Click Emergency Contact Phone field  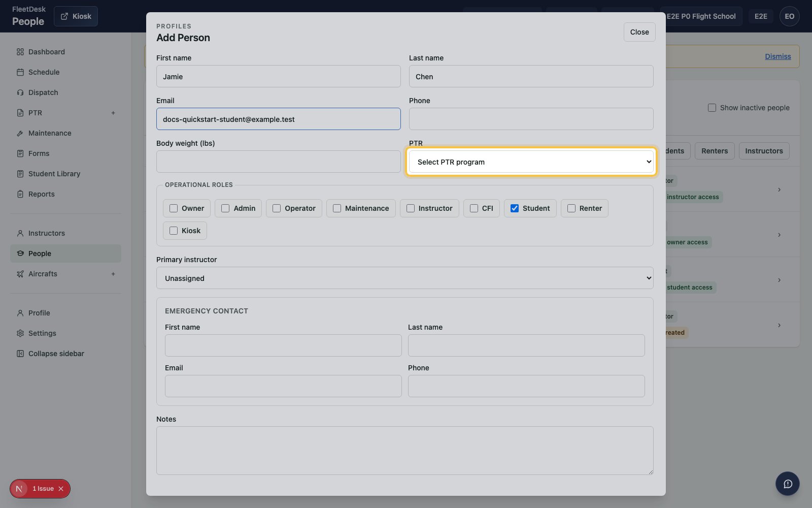[x=526, y=386]
